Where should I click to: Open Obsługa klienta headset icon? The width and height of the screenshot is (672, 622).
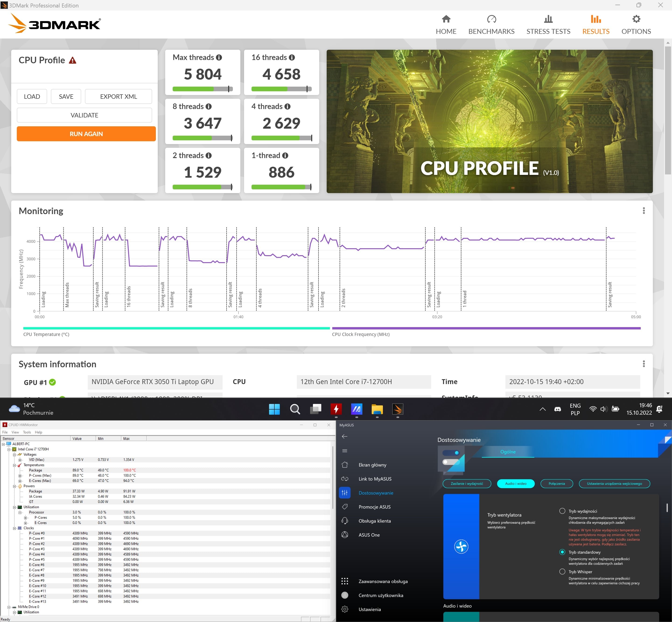pos(344,521)
